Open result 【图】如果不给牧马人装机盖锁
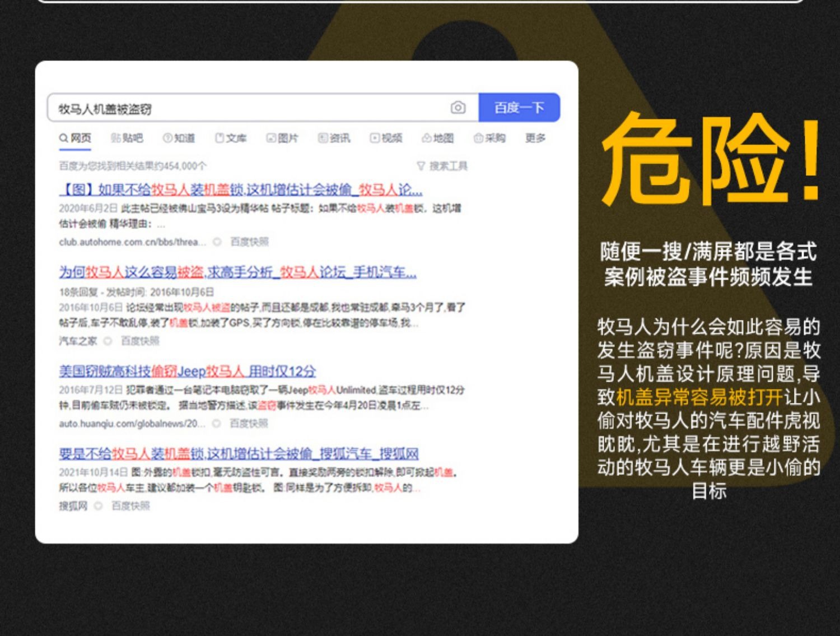840x636 pixels. pos(241,190)
